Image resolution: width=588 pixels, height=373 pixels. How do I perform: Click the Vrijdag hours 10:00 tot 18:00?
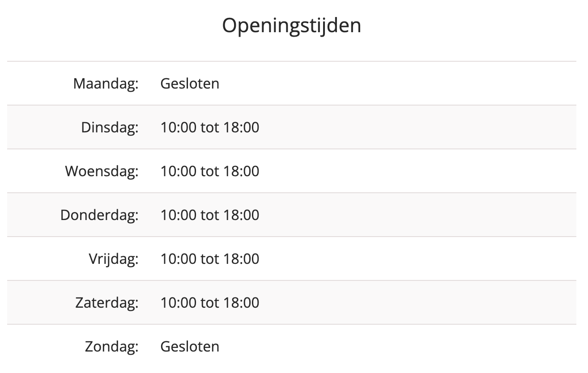point(210,259)
